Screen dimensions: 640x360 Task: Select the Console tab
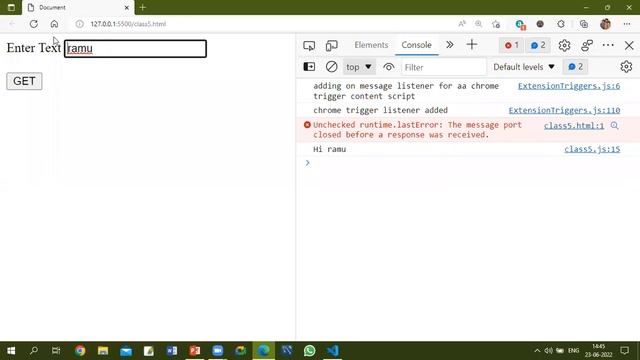pos(416,45)
